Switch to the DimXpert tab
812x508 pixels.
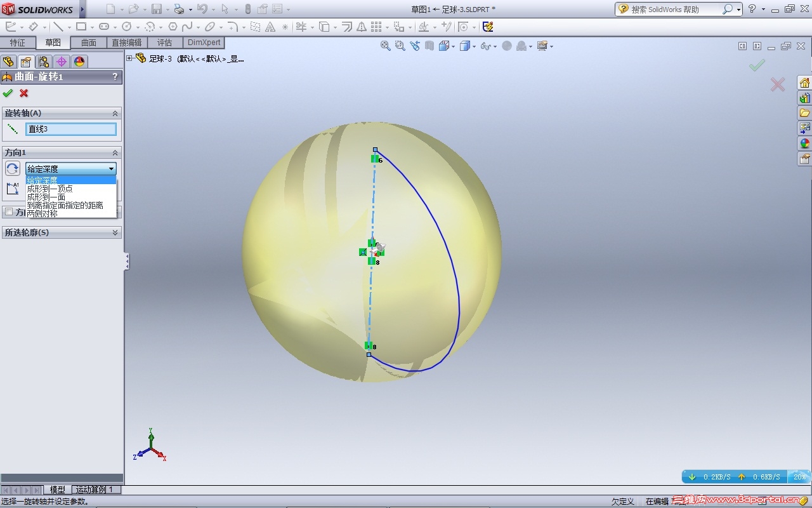[x=204, y=43]
